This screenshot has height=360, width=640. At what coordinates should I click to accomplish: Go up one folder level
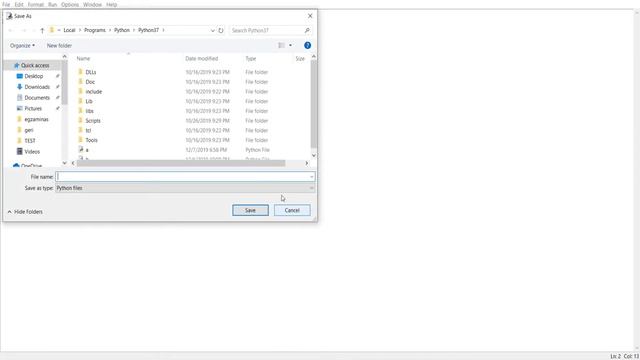point(42,31)
